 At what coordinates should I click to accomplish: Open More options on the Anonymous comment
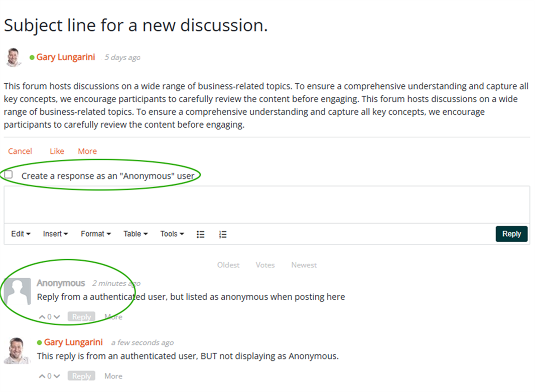click(x=113, y=317)
